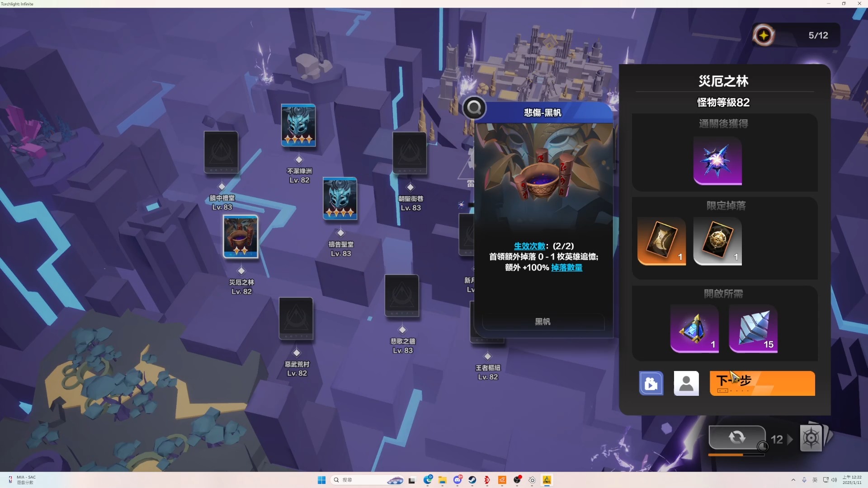Open the taskbar clock and date

coord(852,480)
